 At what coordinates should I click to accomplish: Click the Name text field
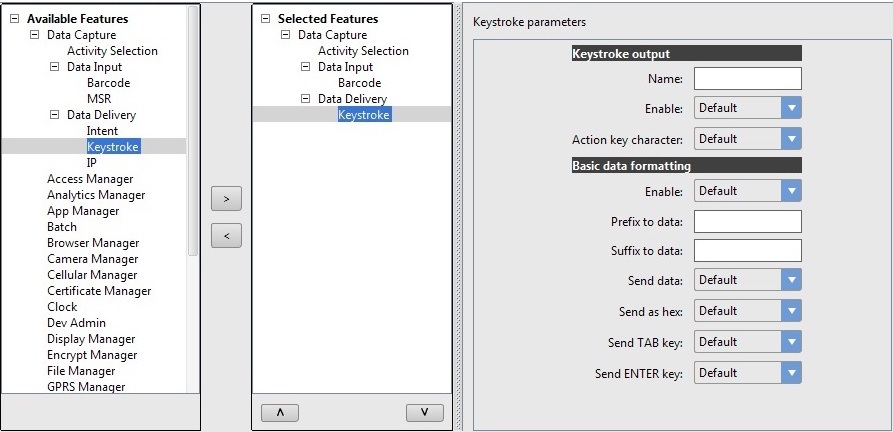(747, 79)
